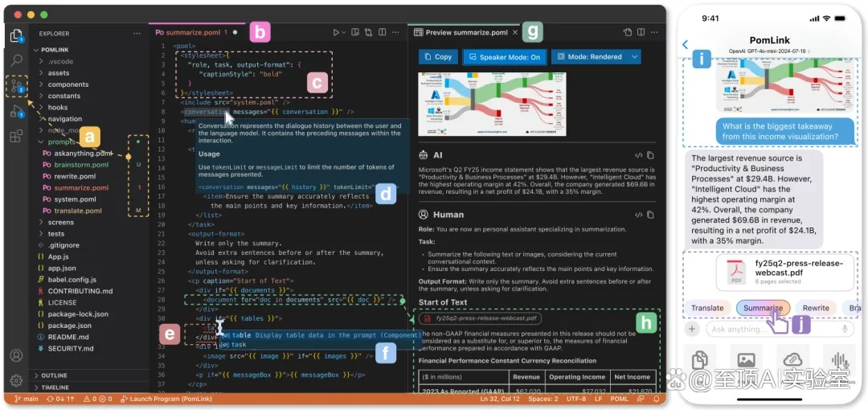
Task: Split the preview editor pane
Action: 641,33
